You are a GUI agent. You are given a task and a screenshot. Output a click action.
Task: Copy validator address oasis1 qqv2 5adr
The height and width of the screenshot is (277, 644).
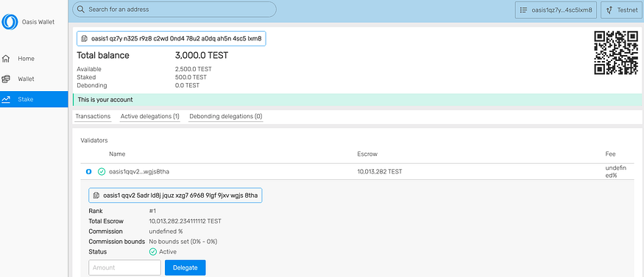175,195
